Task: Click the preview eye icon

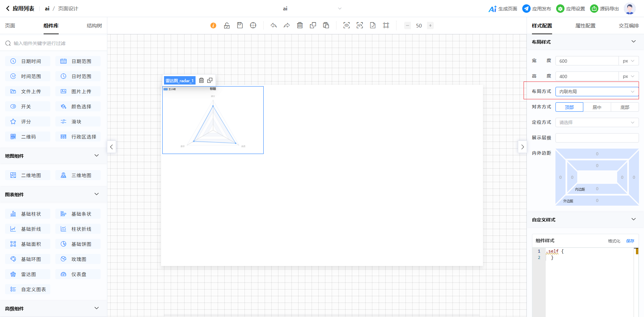Action: click(346, 25)
